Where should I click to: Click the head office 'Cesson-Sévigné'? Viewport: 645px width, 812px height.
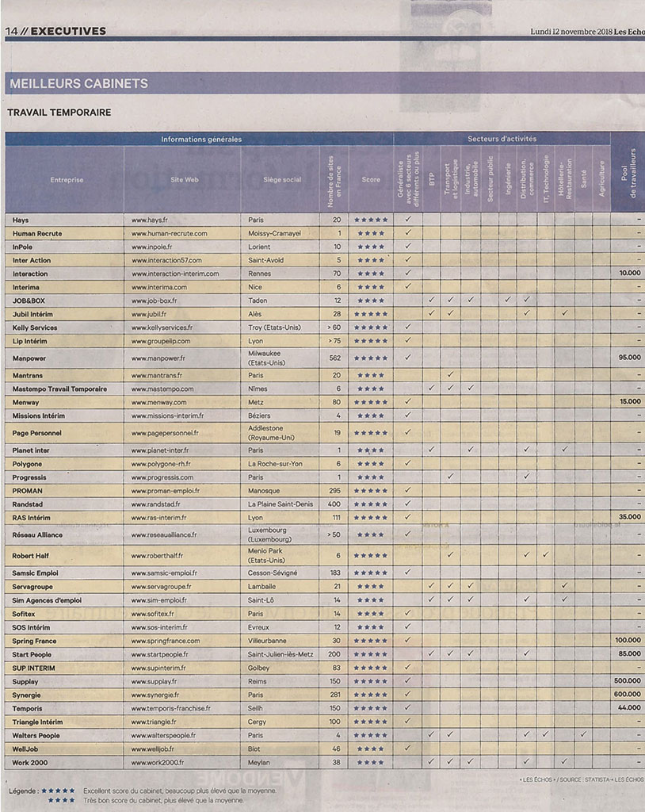(x=273, y=573)
